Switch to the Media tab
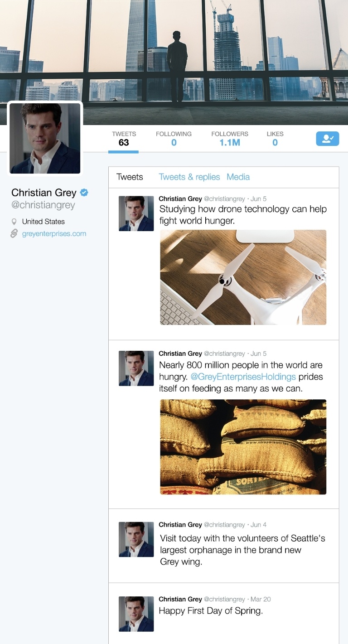The image size is (348, 644). 238,177
